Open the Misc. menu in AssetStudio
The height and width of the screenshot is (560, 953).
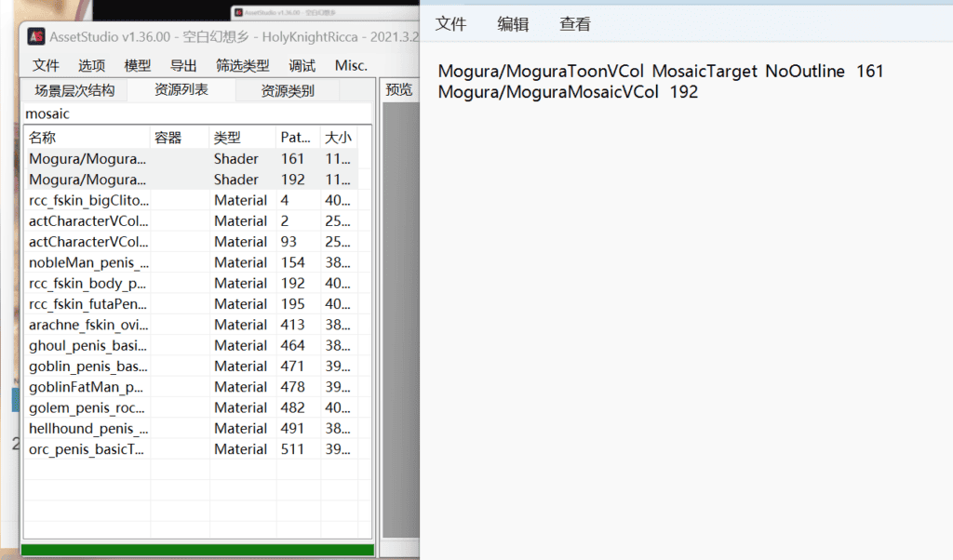point(351,66)
